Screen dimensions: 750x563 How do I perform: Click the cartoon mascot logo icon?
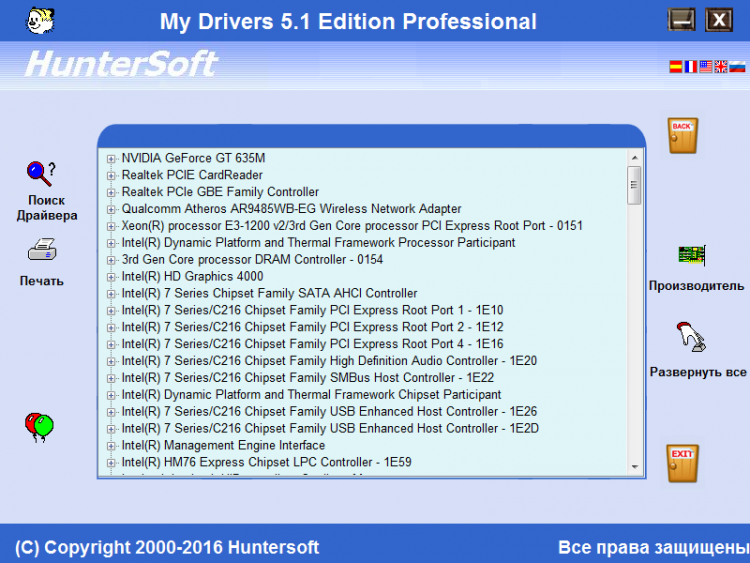(x=40, y=20)
